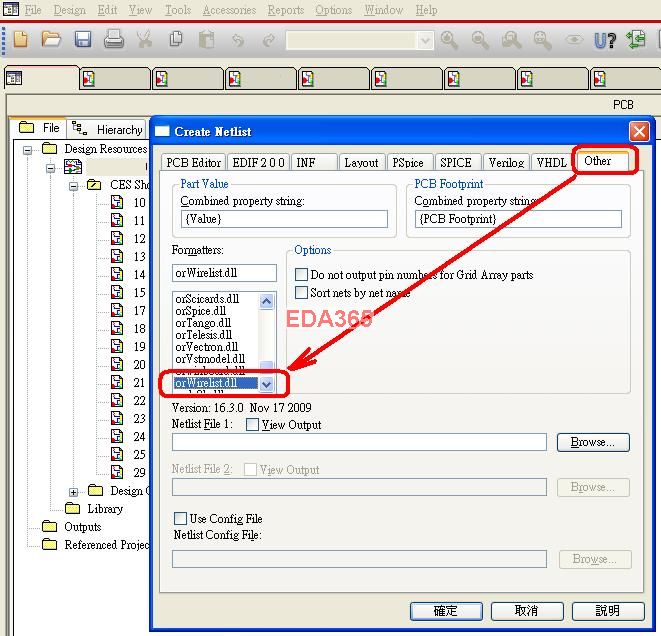This screenshot has width=661, height=636.
Task: Switch to the Verilog netlist tab
Action: pos(506,162)
